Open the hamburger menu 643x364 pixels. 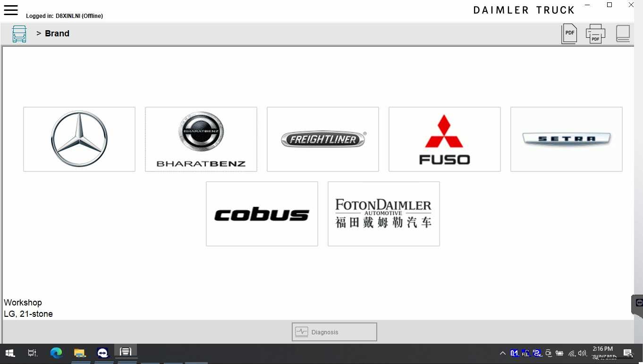(x=10, y=10)
